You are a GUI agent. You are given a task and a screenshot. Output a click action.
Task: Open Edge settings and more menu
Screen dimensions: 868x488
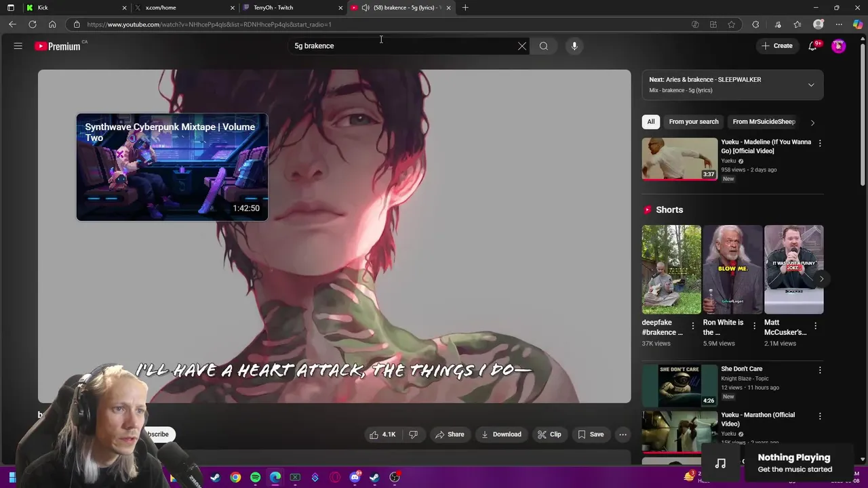point(838,24)
